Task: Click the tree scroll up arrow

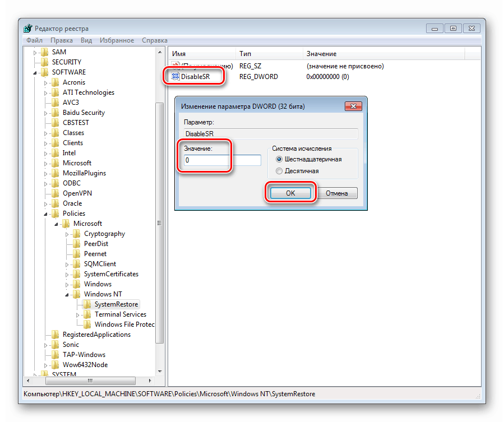Action: pyautogui.click(x=160, y=52)
